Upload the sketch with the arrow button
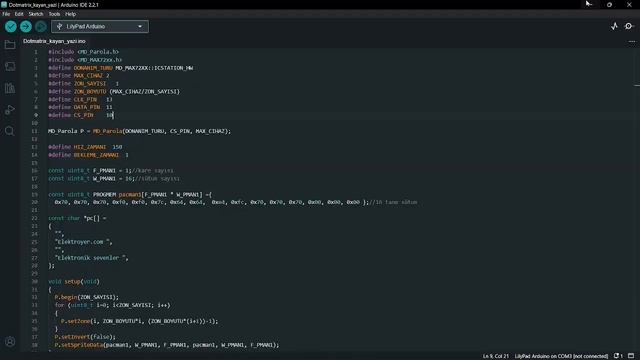The image size is (640, 360). pos(26,27)
